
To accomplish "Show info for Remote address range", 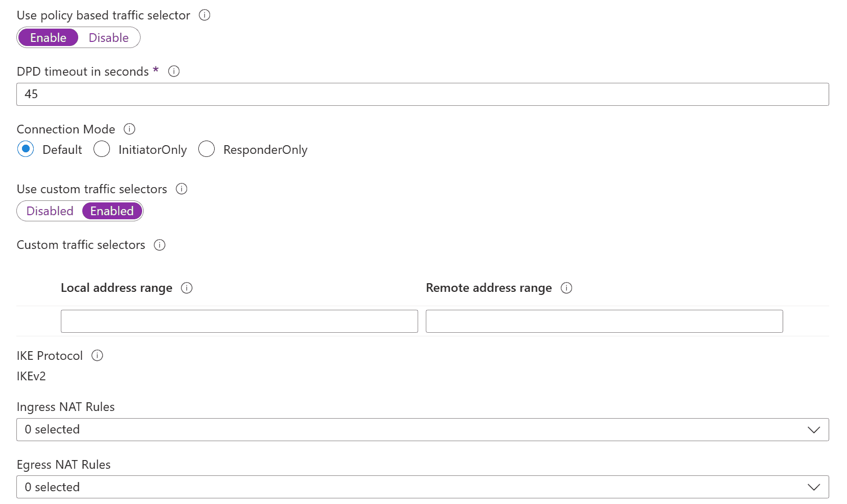I will (566, 288).
